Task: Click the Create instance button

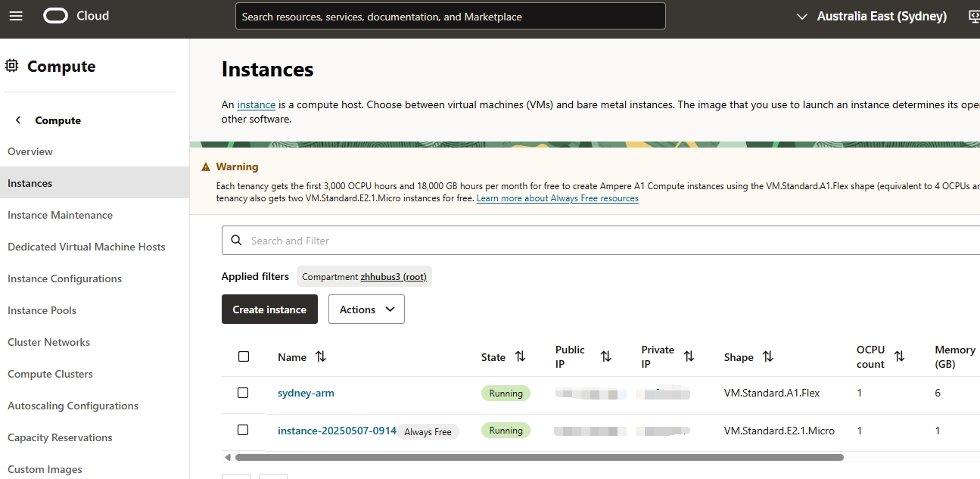Action: click(x=269, y=309)
